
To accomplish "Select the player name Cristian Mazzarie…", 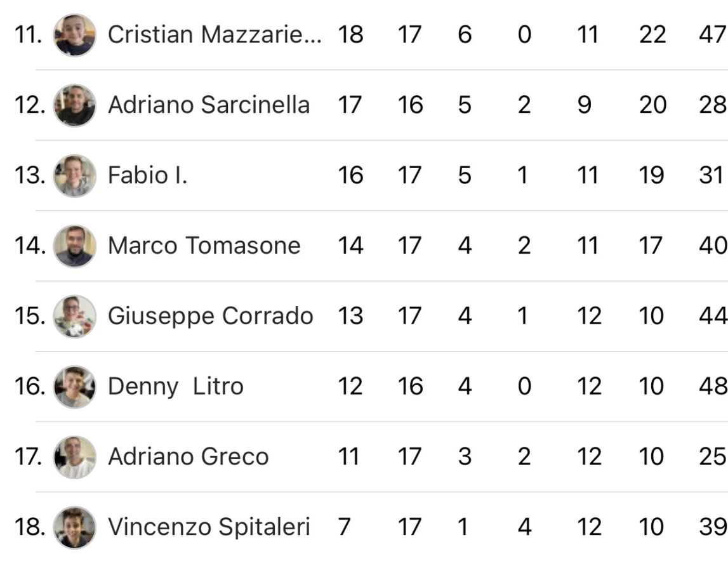I will point(214,34).
